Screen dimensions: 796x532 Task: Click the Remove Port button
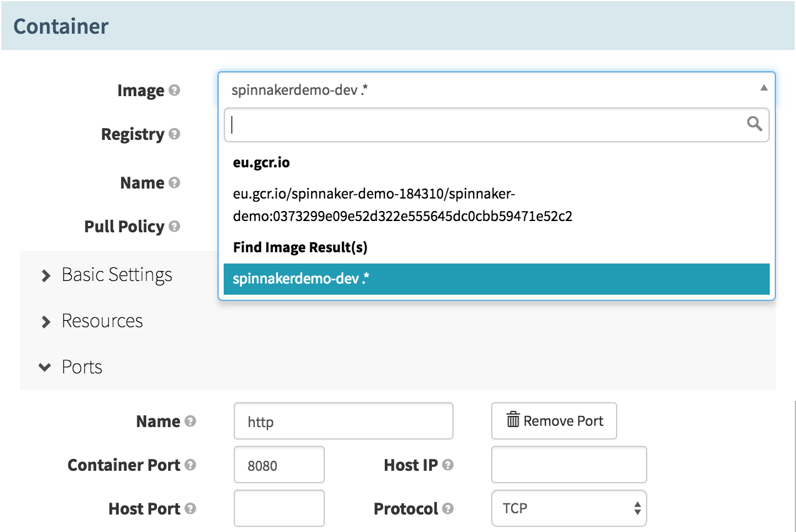(554, 421)
